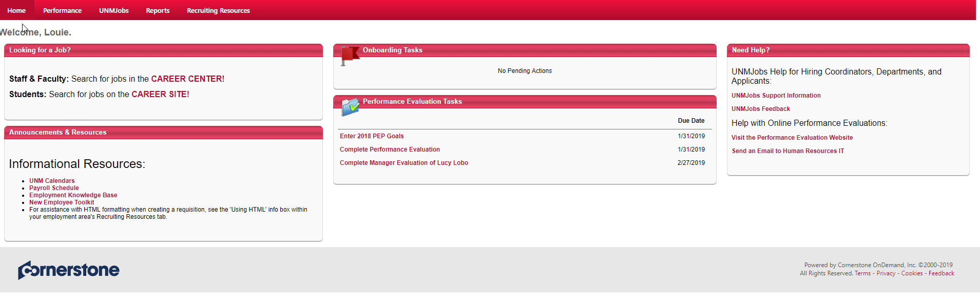This screenshot has width=980, height=300.
Task: Click Send an Email to Human Resources IT
Action: point(788,151)
